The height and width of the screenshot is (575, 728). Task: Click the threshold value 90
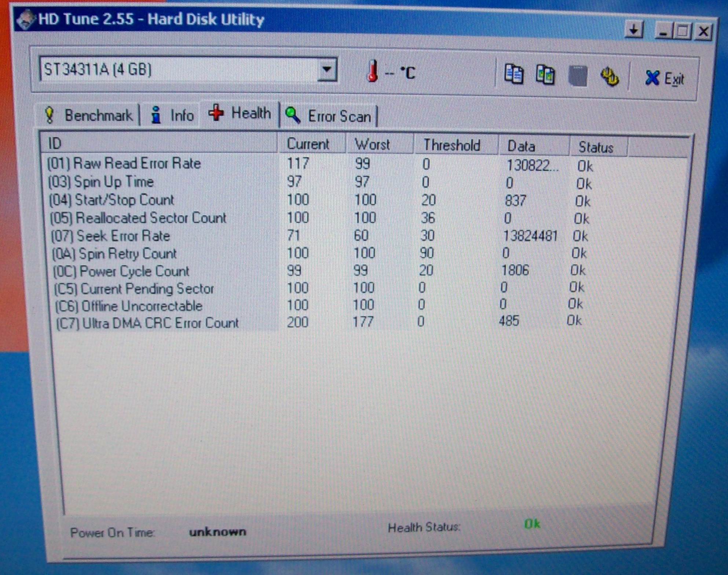[427, 253]
